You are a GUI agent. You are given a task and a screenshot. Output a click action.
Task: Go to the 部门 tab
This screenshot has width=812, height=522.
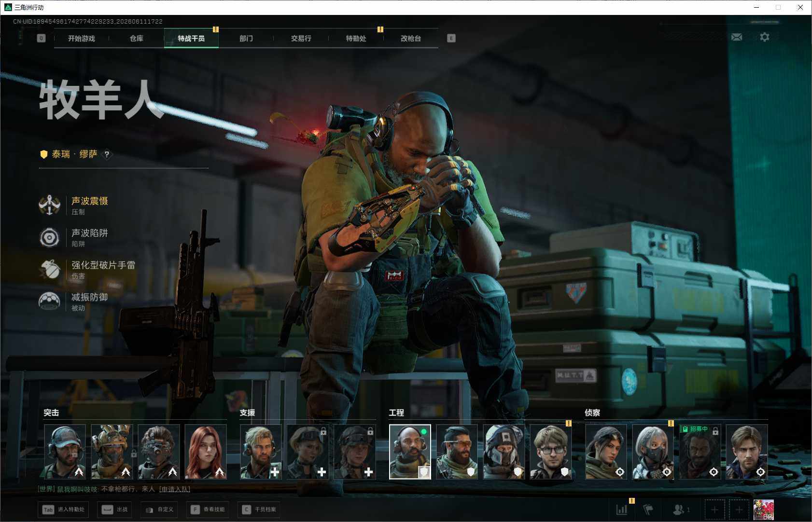[246, 38]
